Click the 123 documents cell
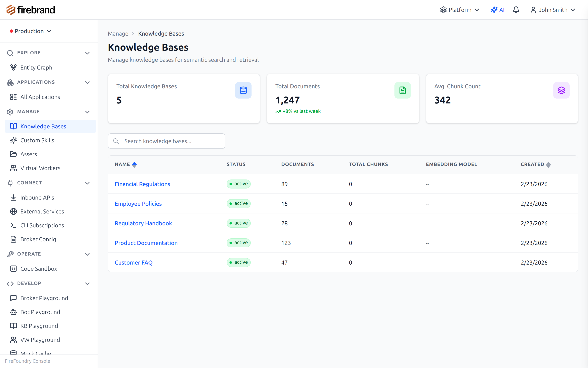This screenshot has width=588, height=368. click(x=286, y=243)
